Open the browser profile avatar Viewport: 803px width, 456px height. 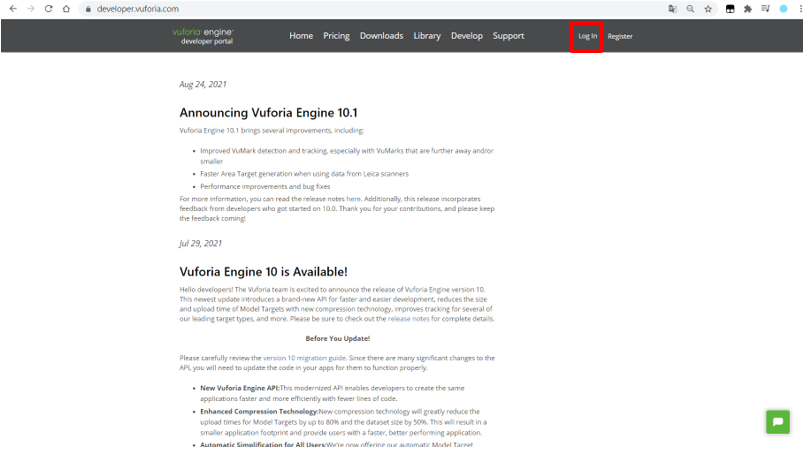pyautogui.click(x=783, y=9)
